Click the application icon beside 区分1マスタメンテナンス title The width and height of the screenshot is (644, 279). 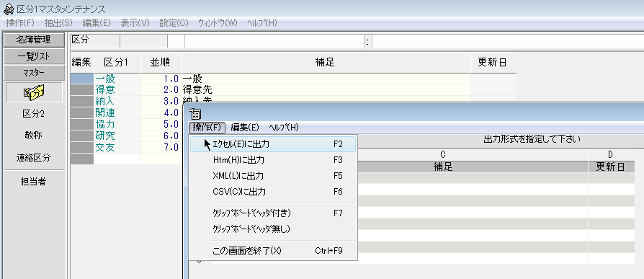[x=8, y=8]
